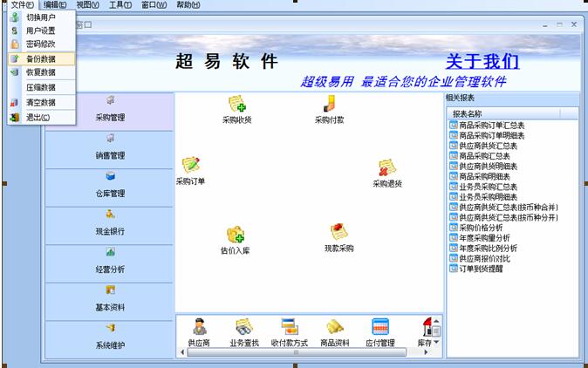Choose 用户设置 from the file menu
The width and height of the screenshot is (588, 368).
coord(41,31)
